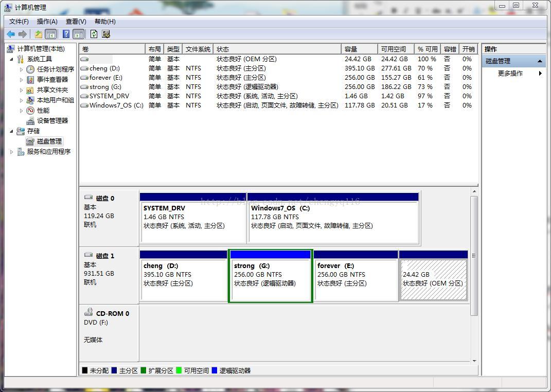The width and height of the screenshot is (551, 392).
Task: Click the 磁盘 0 disk icon
Action: (x=88, y=198)
